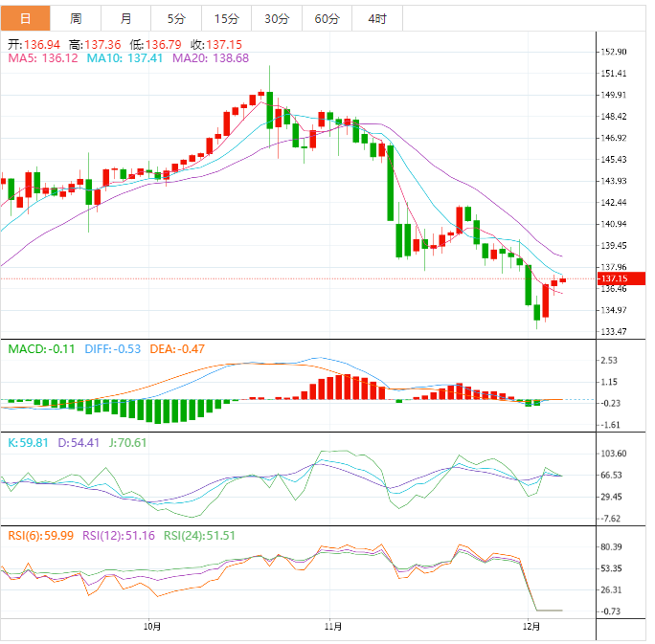Click the 80.39 RSI axis label
655x644 pixels.
[611, 546]
